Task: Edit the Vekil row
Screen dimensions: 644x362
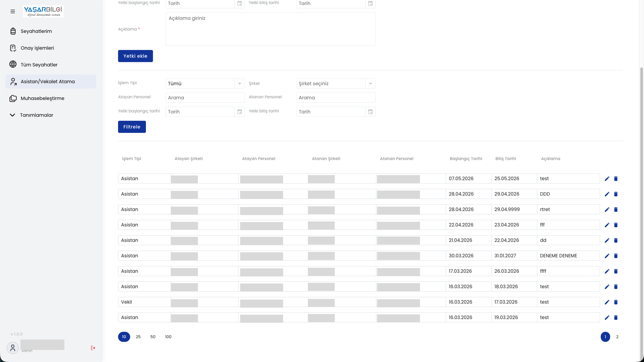Action: point(607,302)
